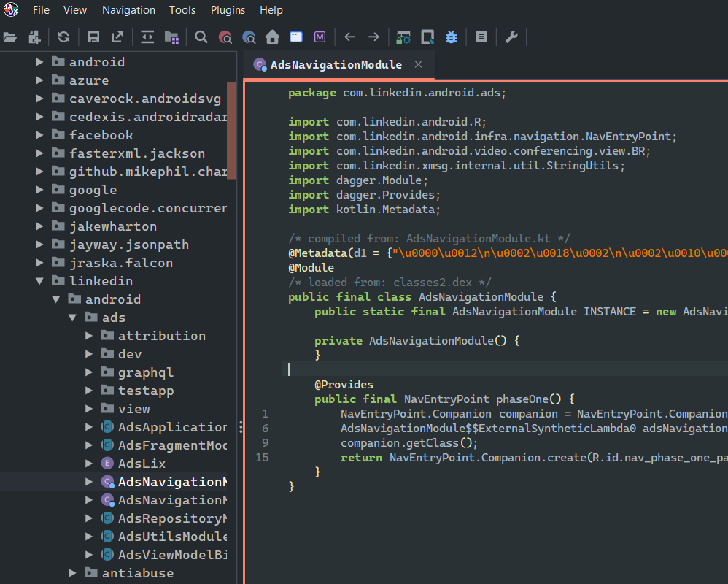Expand the facebook package node
The height and width of the screenshot is (584, 728).
pos(40,135)
